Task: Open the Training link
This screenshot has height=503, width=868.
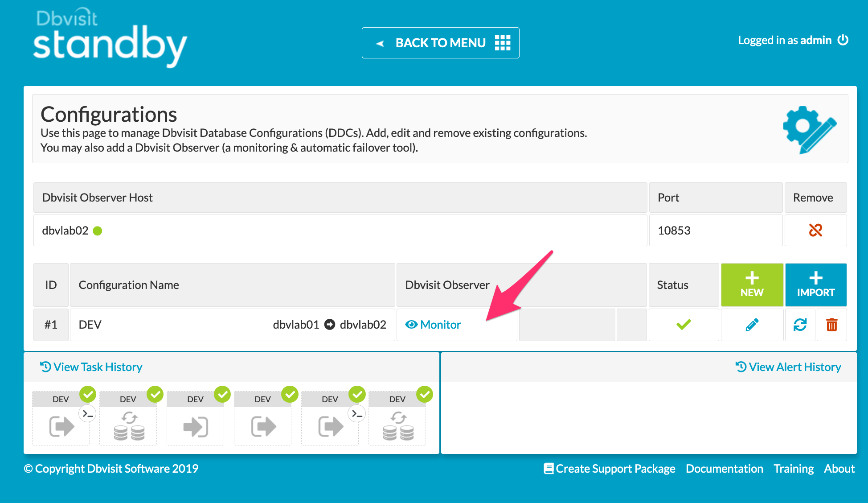Action: (x=794, y=469)
